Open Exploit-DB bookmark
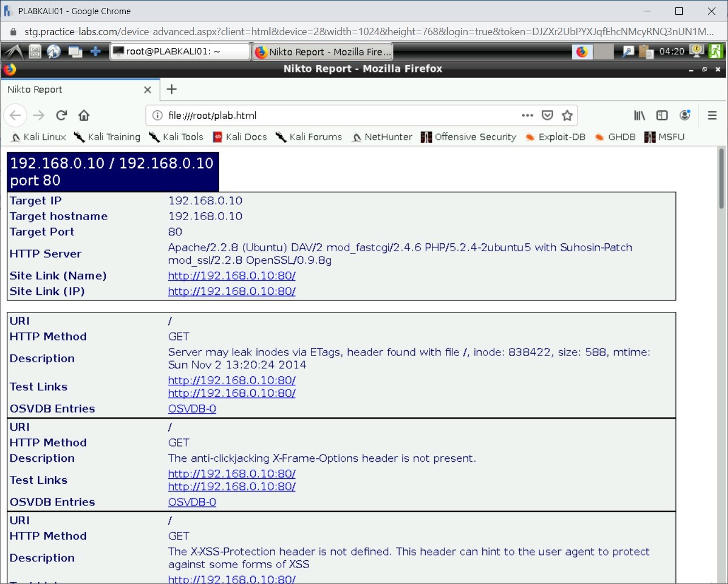The width and height of the screenshot is (728, 584). point(555,137)
